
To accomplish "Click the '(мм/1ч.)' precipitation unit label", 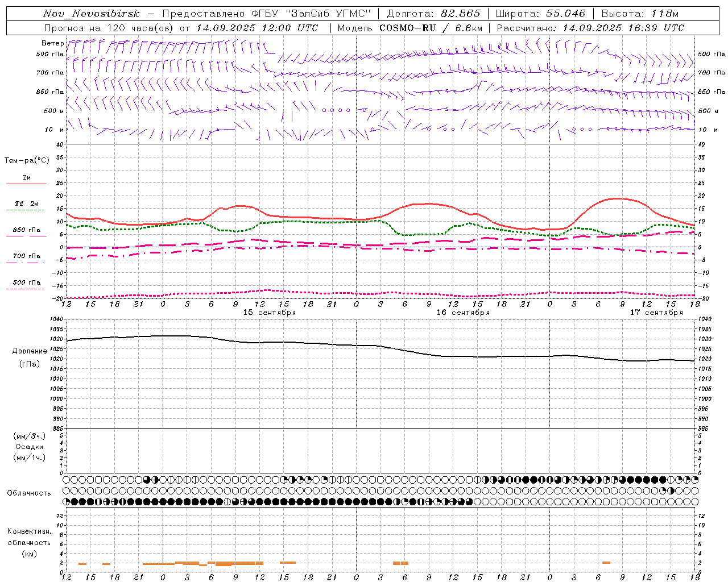I will (30, 458).
